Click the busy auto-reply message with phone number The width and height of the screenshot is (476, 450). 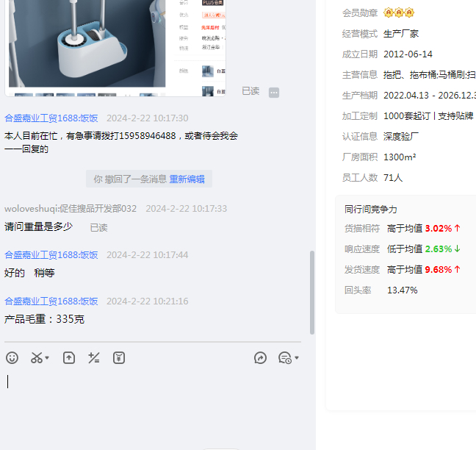click(120, 142)
